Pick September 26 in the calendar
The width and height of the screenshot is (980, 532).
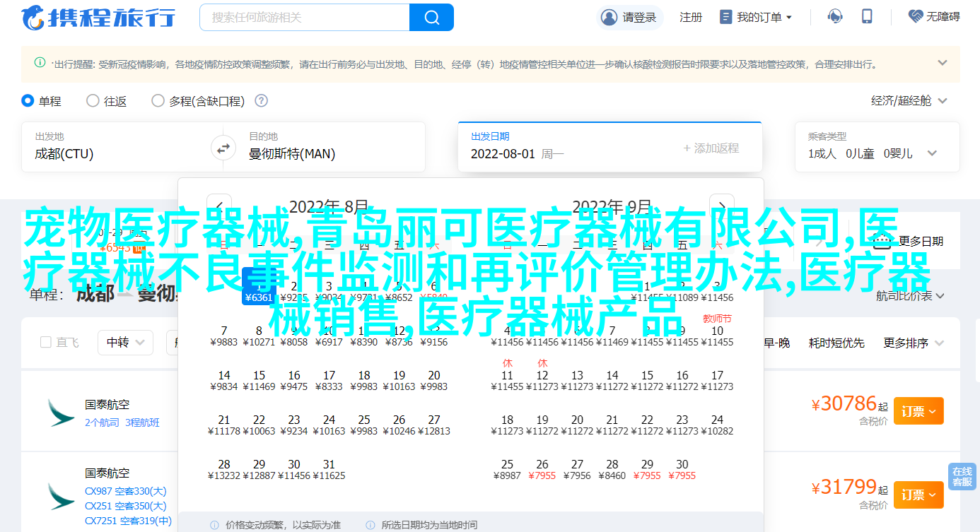click(x=542, y=469)
